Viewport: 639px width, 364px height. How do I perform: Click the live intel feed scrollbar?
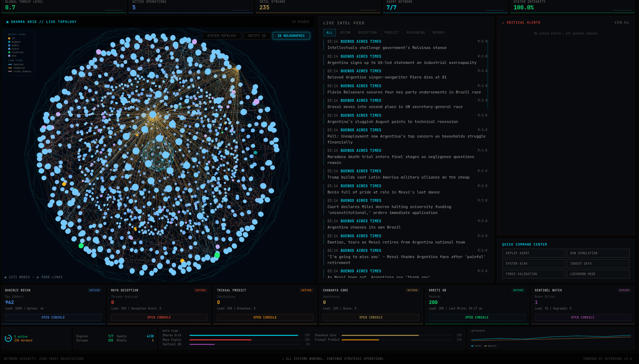point(488,74)
